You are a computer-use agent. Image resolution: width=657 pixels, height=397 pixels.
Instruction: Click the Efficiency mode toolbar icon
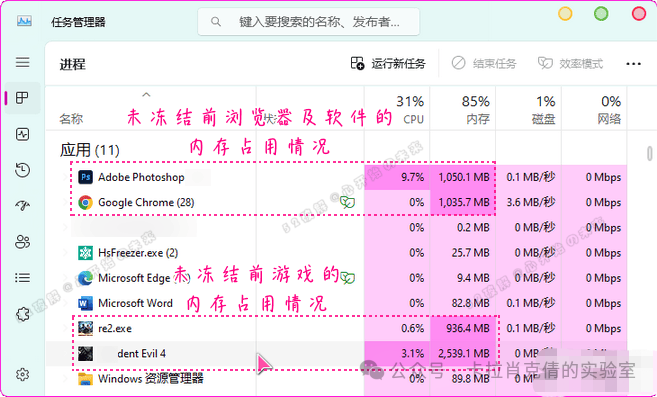pos(545,63)
